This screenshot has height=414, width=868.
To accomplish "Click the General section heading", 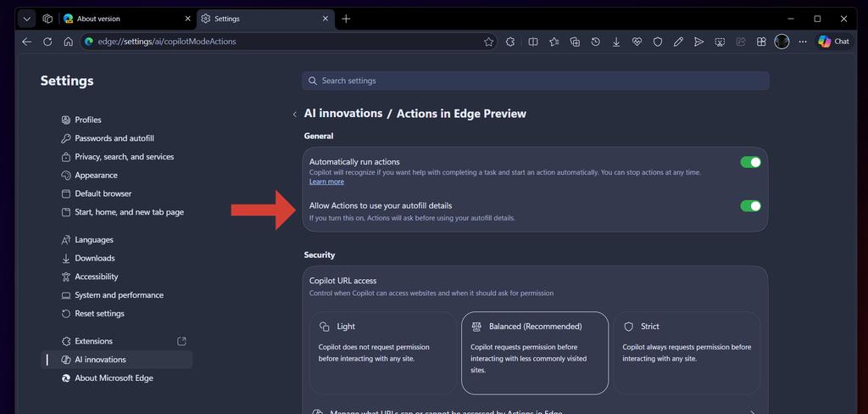I will 319,136.
